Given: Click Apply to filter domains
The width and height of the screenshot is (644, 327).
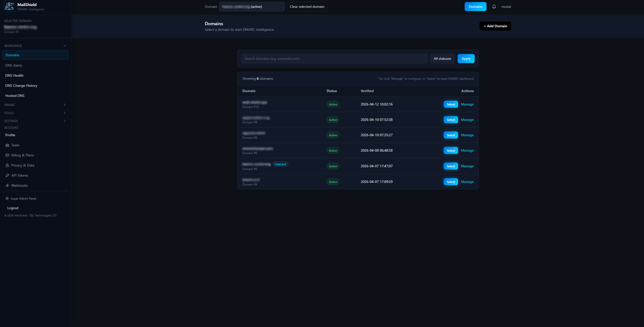Looking at the screenshot, I should pyautogui.click(x=466, y=59).
